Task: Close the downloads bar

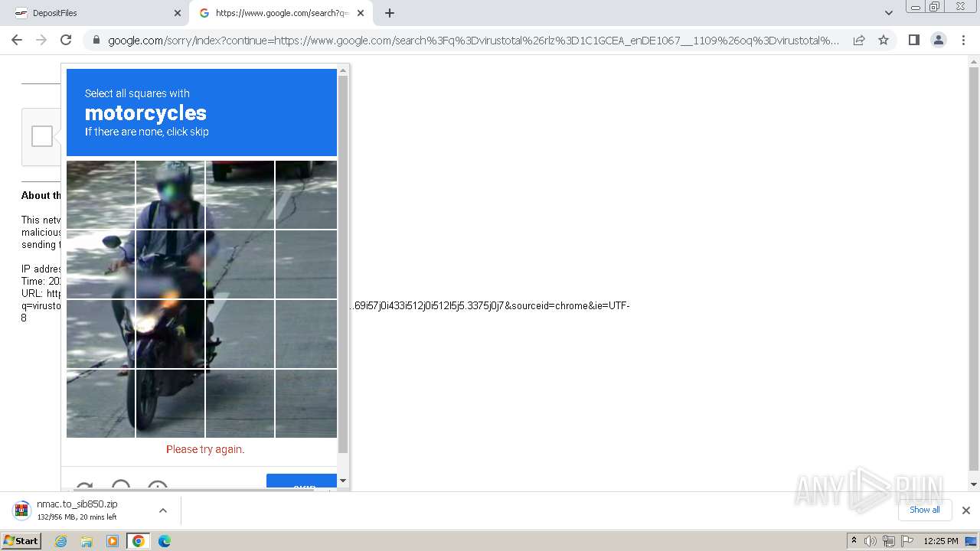Action: 965,510
